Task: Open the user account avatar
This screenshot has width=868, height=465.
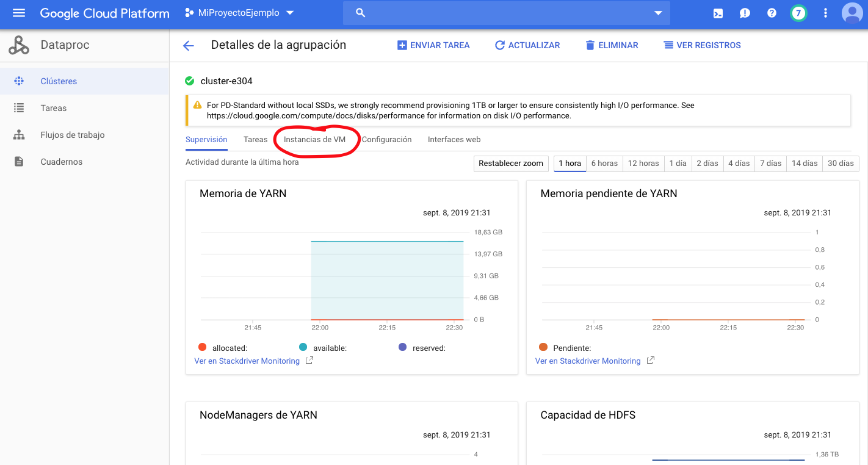Action: point(852,13)
